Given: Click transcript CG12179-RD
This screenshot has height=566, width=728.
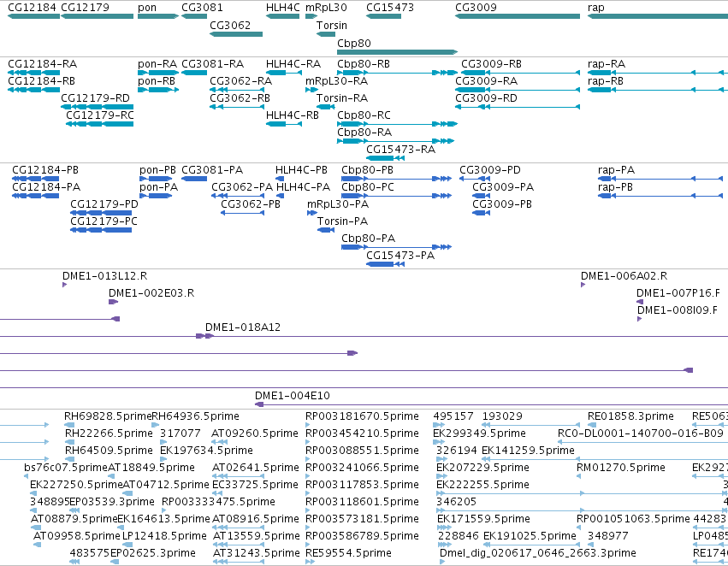Looking at the screenshot, I should pos(97,107).
